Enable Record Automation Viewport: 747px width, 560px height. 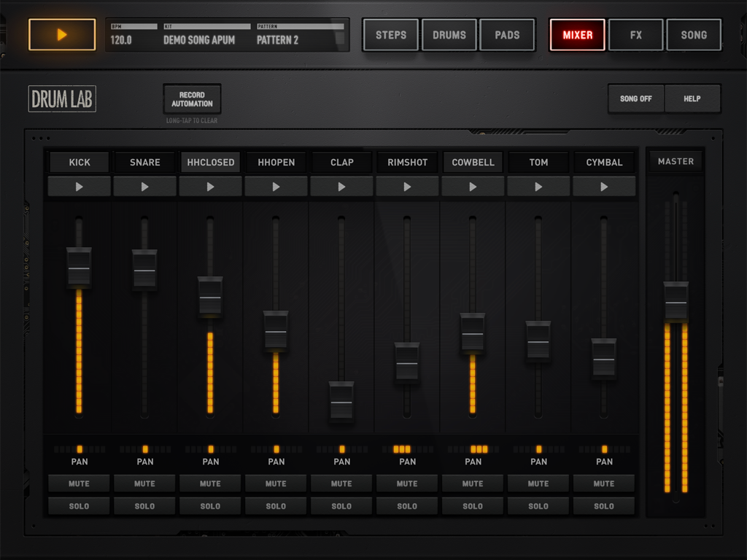192,98
